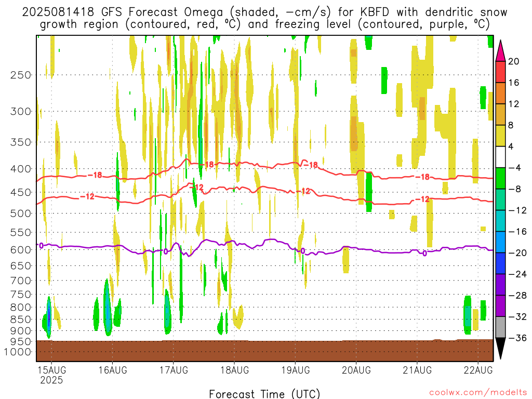
Task: Click the 18AUG x-axis label
Action: [x=234, y=370]
